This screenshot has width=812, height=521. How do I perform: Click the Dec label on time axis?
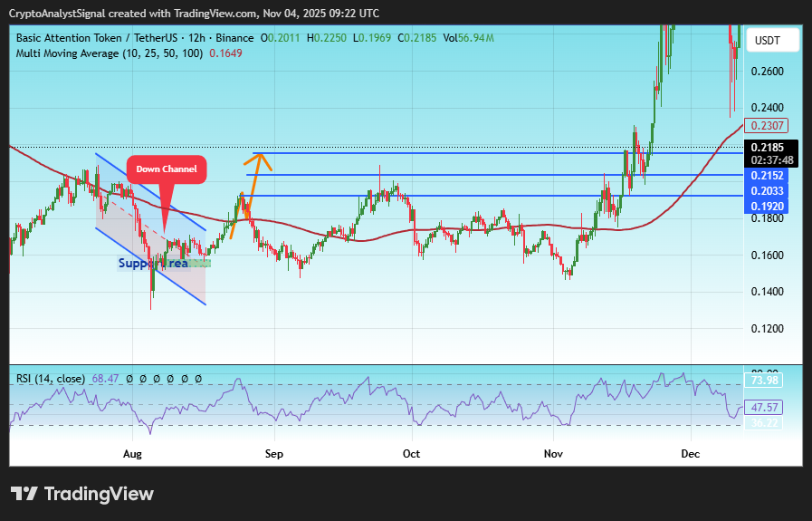click(x=691, y=454)
